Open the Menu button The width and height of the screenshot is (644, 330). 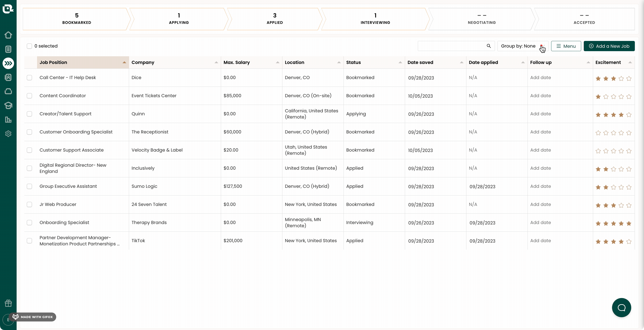[566, 46]
